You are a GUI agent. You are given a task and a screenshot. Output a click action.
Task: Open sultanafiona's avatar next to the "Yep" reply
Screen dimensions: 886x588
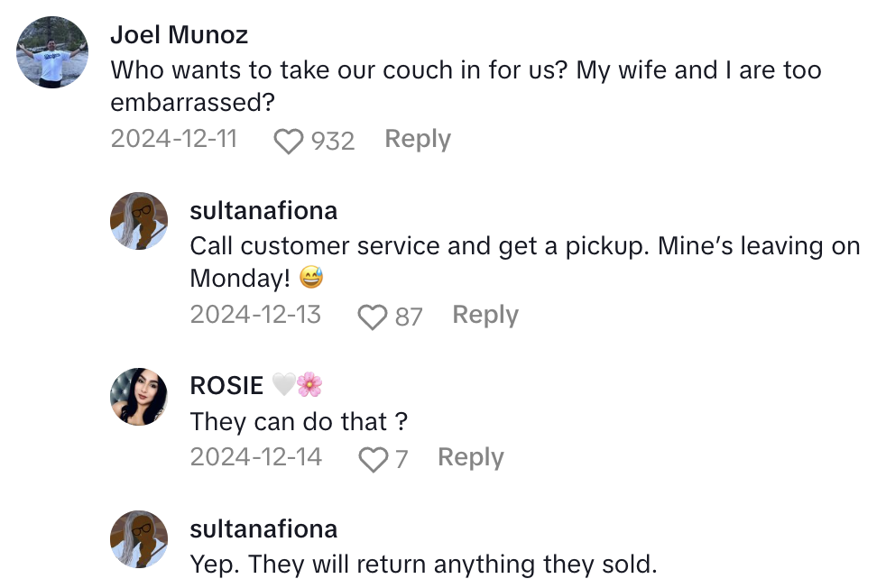click(x=139, y=538)
